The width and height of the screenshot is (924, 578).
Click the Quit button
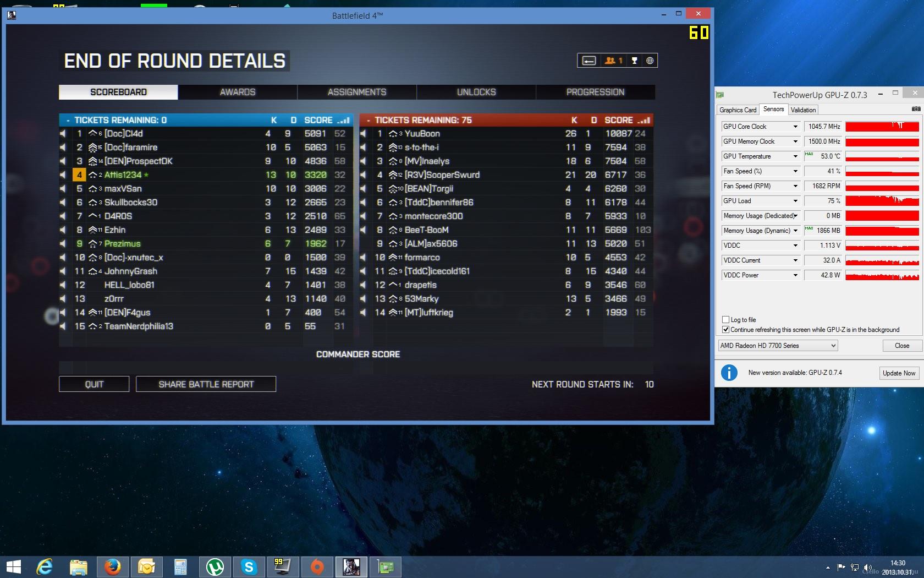(94, 384)
